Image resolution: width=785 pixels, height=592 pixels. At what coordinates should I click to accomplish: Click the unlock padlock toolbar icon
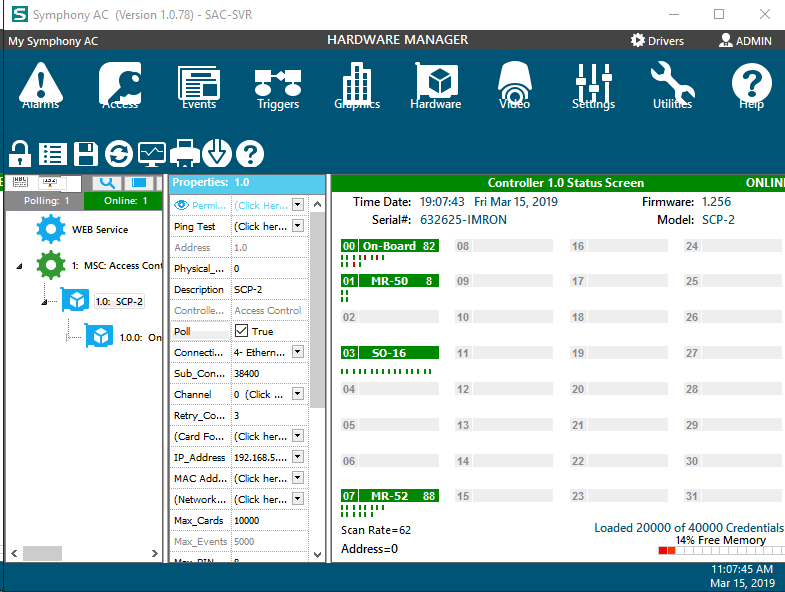(x=20, y=153)
